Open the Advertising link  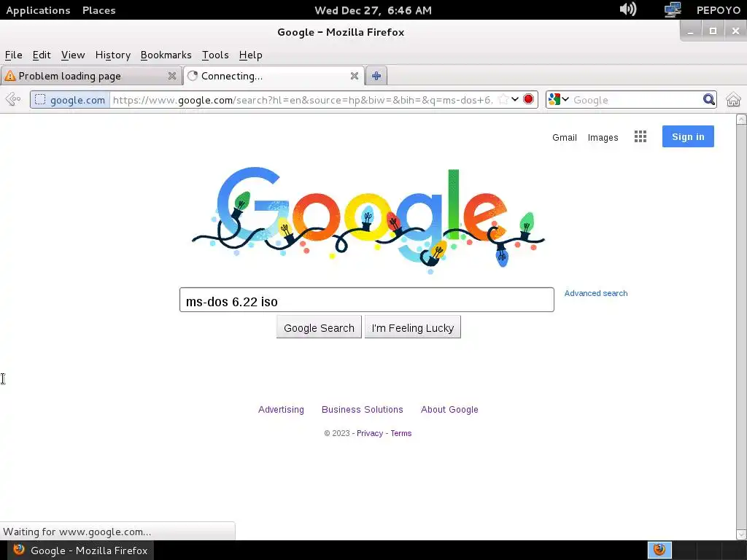[x=281, y=410]
